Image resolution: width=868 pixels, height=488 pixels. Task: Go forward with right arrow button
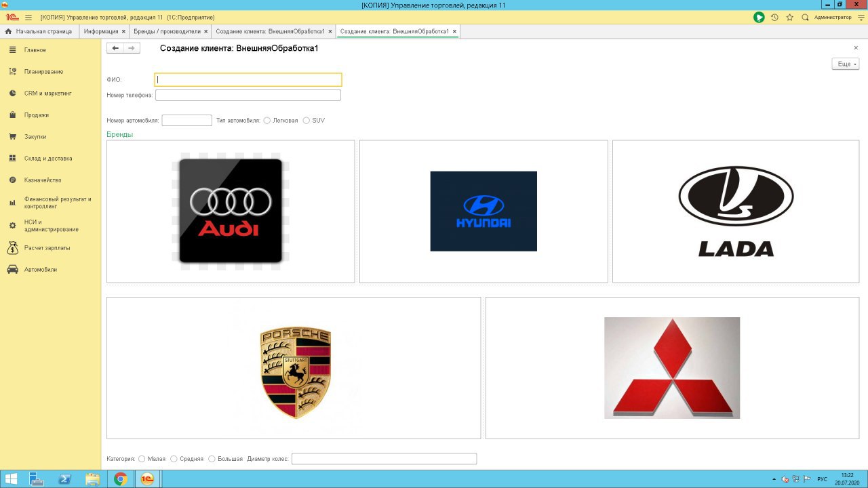[x=132, y=48]
